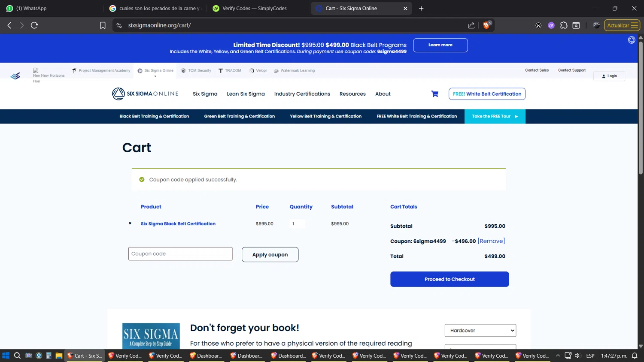Screen dimensions: 644x362
Task: Click Proceed to Checkout
Action: pyautogui.click(x=450, y=279)
